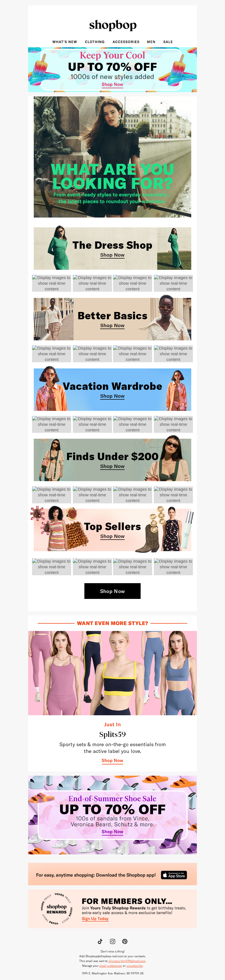
Task: Open Shop Now under Finds Under $200
Action: pyautogui.click(x=112, y=467)
